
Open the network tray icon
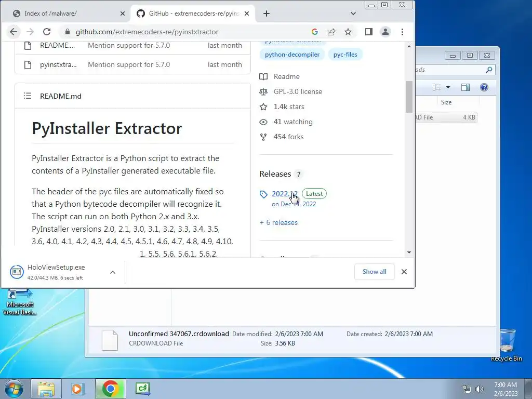(467, 389)
